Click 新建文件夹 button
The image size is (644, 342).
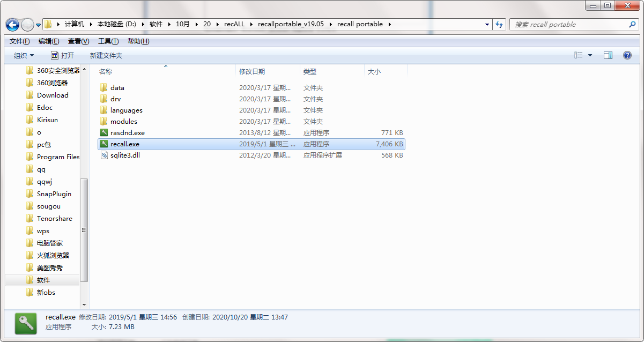click(106, 55)
